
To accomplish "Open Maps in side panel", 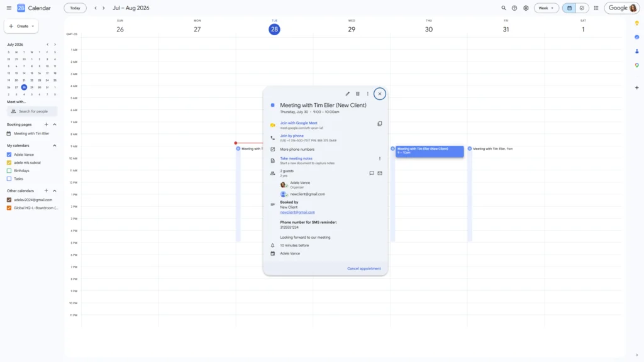I will point(636,65).
